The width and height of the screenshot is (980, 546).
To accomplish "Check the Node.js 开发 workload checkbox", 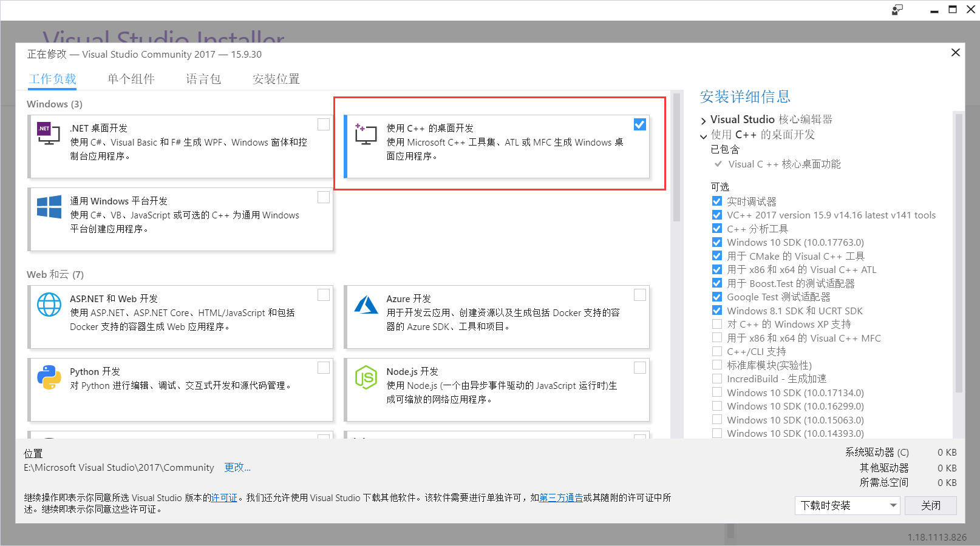I will tap(640, 368).
